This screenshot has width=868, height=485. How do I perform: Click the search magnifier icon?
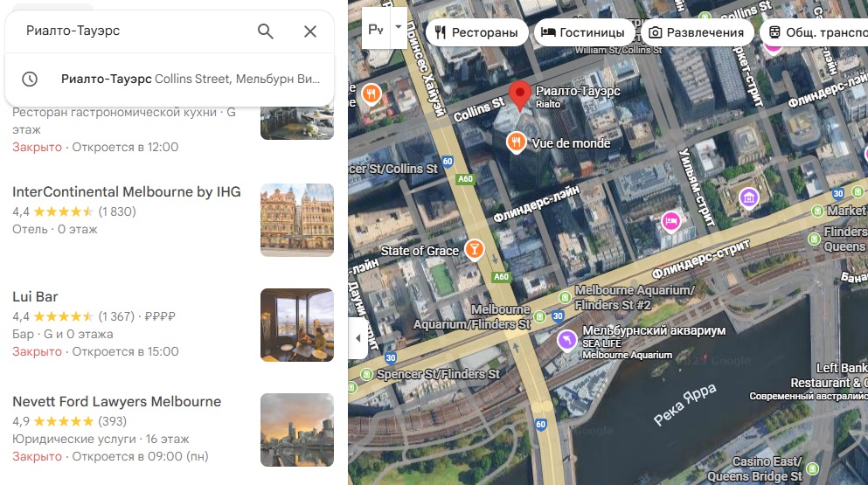266,31
